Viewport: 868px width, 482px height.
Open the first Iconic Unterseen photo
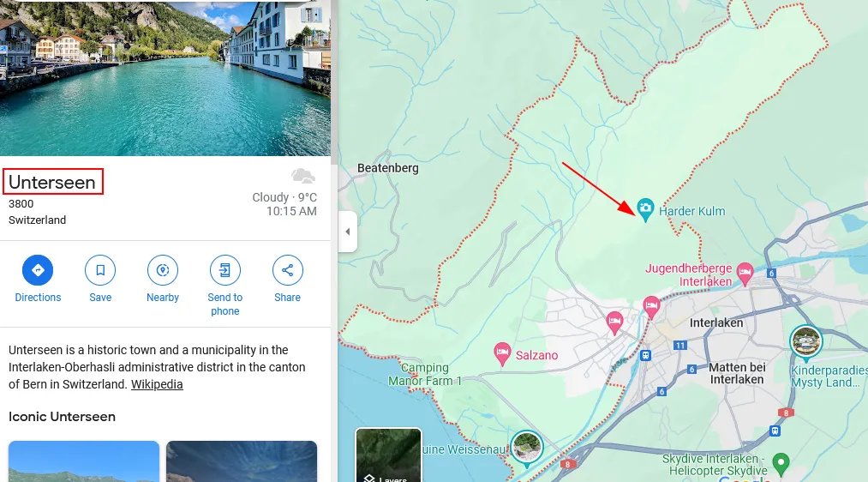tap(84, 461)
